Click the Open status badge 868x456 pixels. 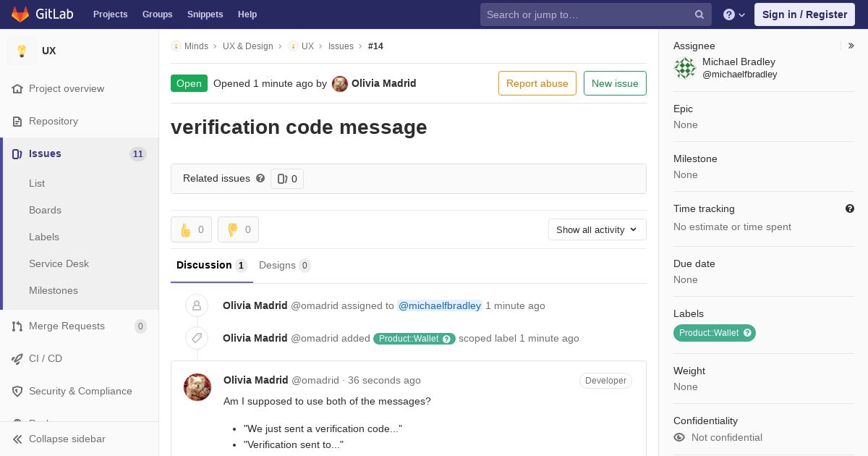point(189,83)
